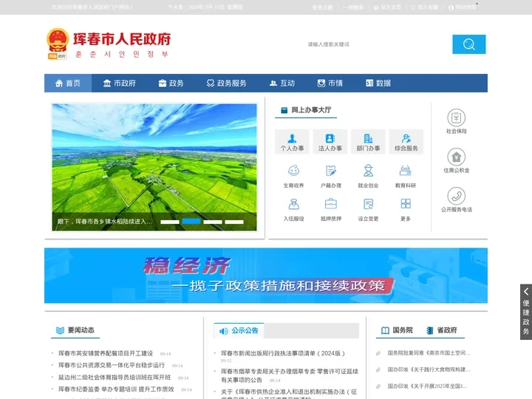Open the 抵押质押 briefcase icon
The height and width of the screenshot is (399, 532).
click(x=331, y=204)
